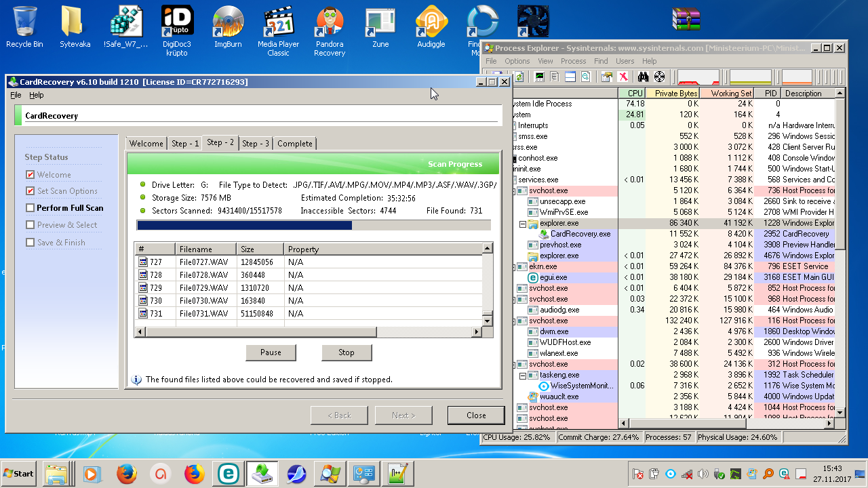Viewport: 868px width, 488px height.
Task: Click the binoculars Find Handle icon
Action: click(x=644, y=77)
